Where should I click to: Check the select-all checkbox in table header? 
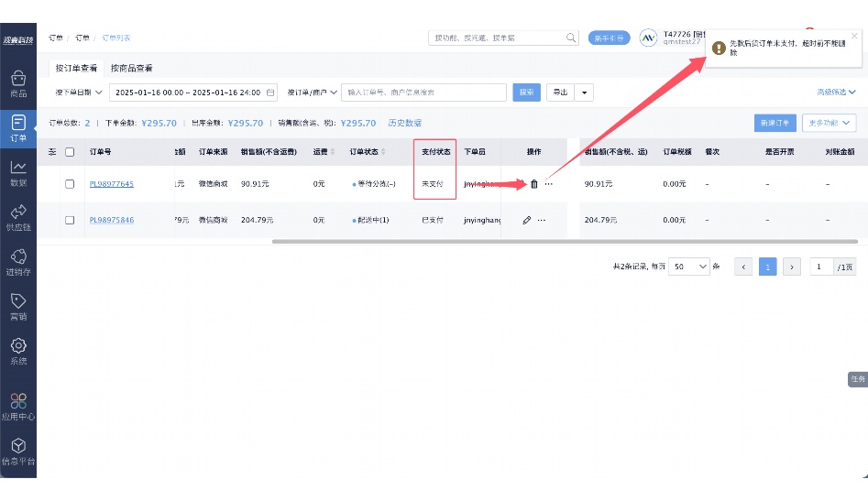pyautogui.click(x=70, y=152)
